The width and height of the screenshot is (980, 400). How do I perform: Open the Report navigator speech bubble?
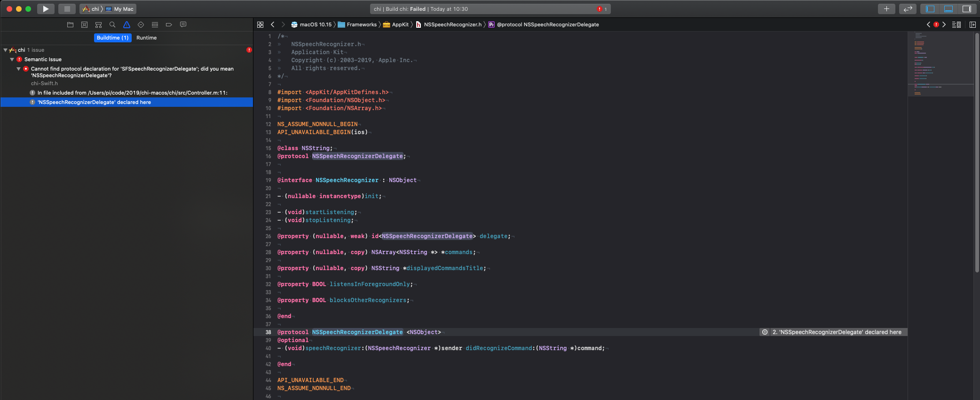point(183,24)
